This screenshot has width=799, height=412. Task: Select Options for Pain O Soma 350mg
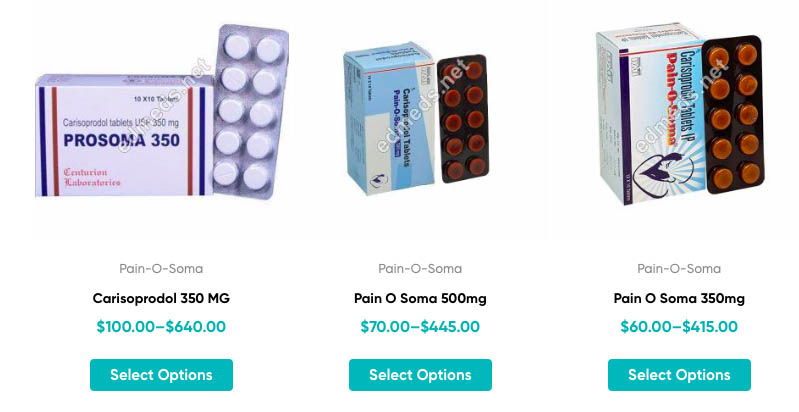click(679, 375)
